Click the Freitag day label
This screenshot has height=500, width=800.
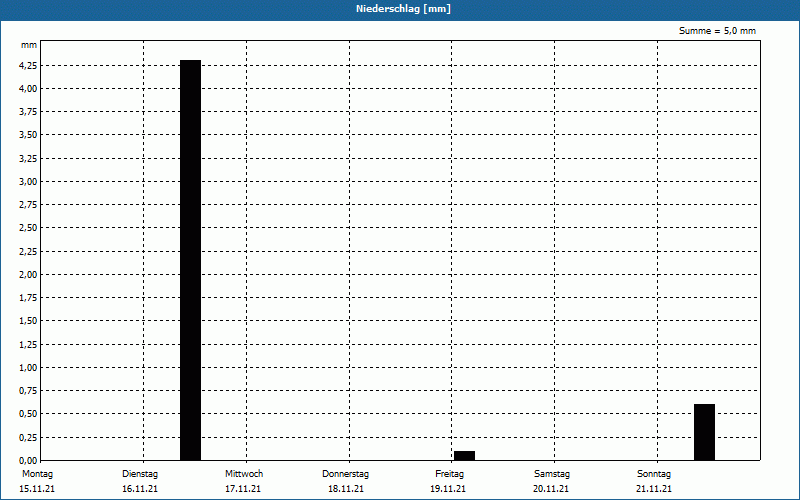click(x=449, y=474)
